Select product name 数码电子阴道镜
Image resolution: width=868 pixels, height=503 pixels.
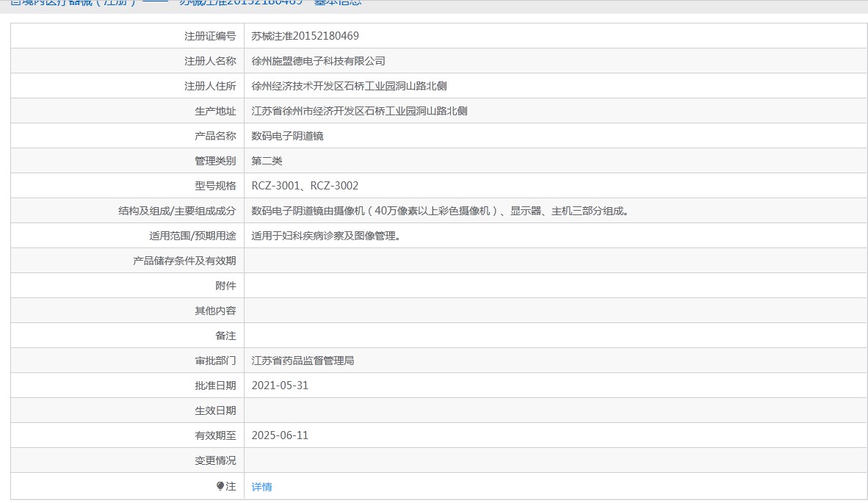[x=287, y=136]
